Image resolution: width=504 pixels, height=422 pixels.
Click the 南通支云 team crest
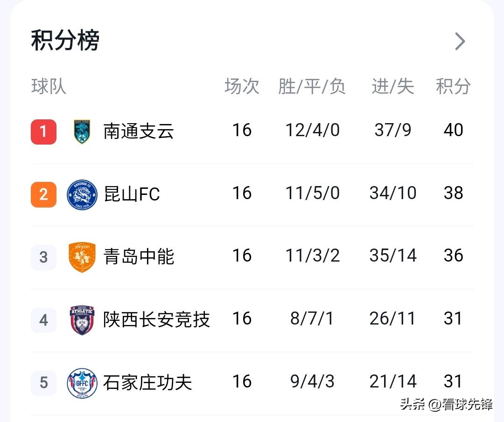coord(82,131)
